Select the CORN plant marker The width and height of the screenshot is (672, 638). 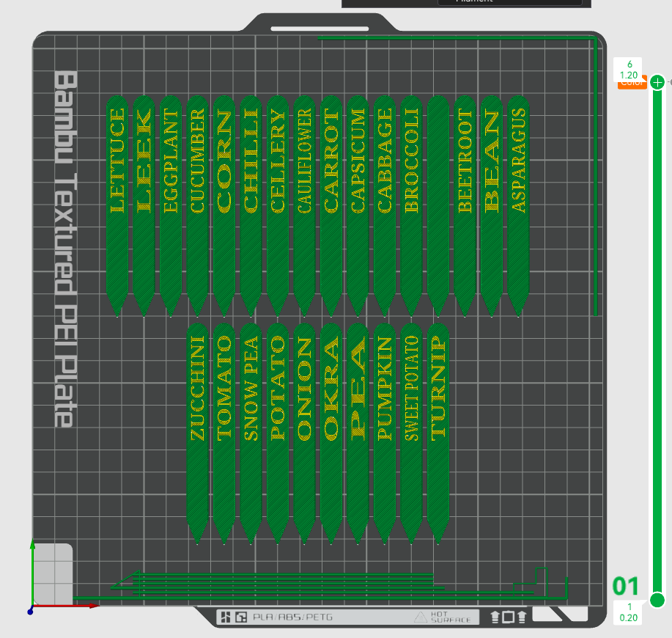(224, 206)
